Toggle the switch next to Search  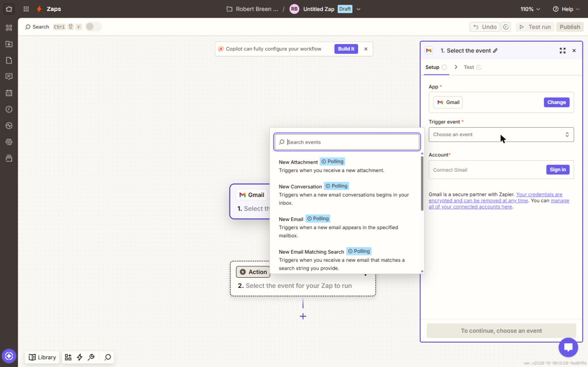click(94, 27)
